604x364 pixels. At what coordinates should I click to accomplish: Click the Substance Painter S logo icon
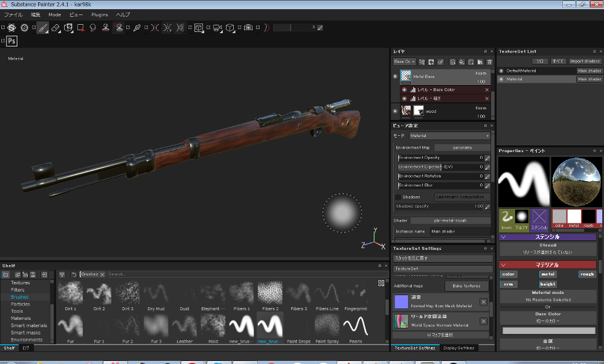click(x=11, y=28)
